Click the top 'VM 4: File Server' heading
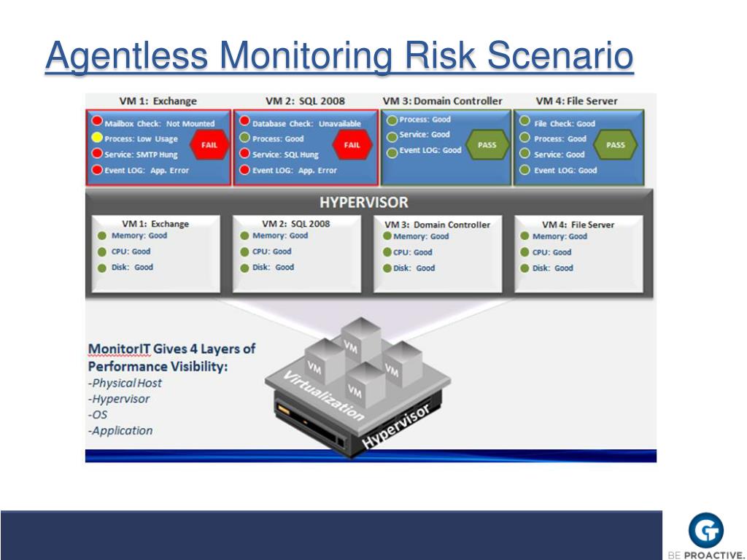The image size is (747, 560). click(x=576, y=101)
